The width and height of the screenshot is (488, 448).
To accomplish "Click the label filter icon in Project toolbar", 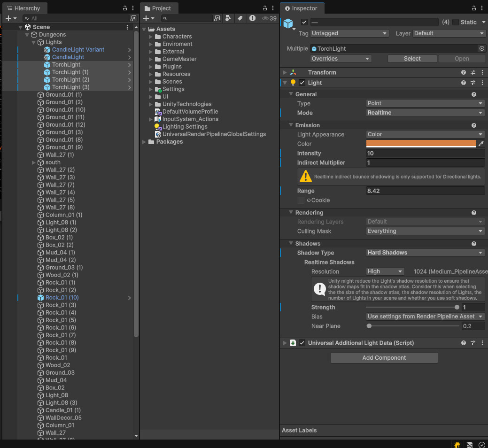I will [x=240, y=18].
